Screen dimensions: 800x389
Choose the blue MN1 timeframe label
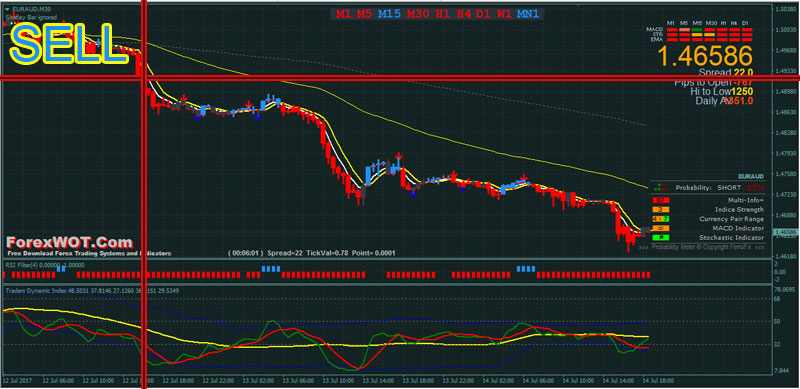tap(528, 14)
